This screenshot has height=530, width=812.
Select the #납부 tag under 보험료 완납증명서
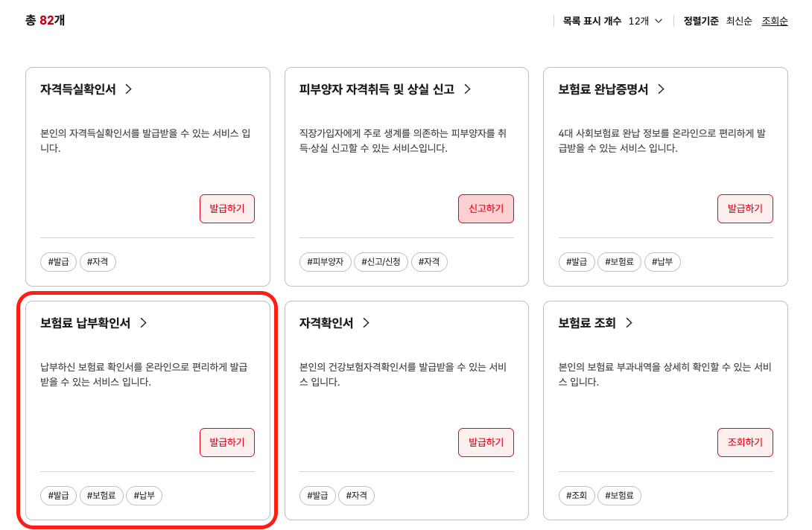(x=662, y=261)
